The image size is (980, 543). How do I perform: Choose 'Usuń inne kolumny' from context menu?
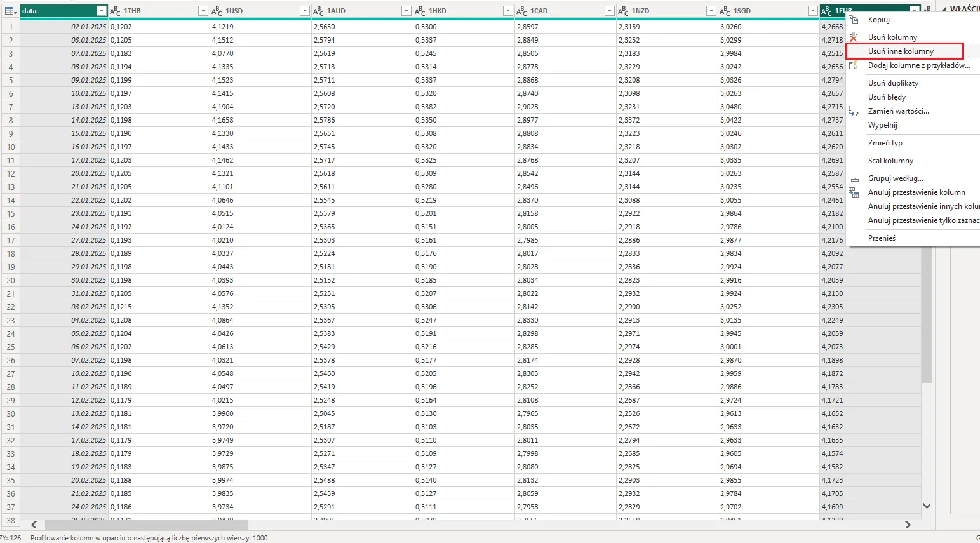[x=901, y=51]
